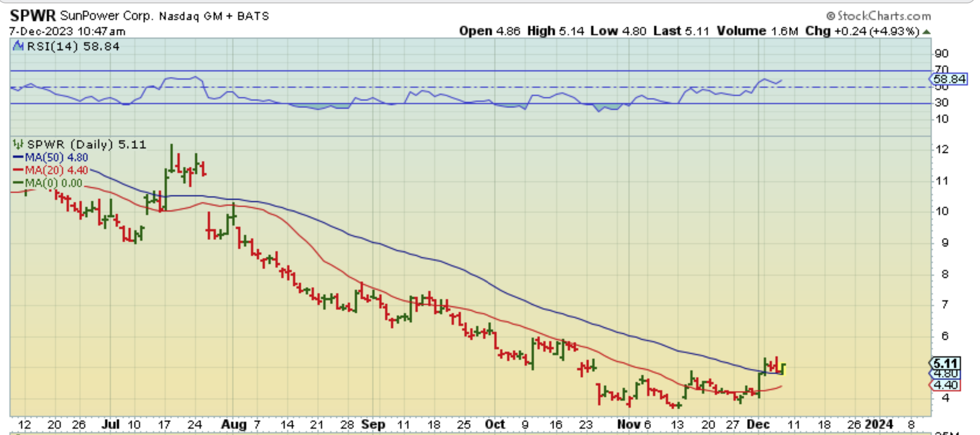The image size is (980, 435).
Task: Click the Open 4.86 quote value
Action: [x=490, y=31]
